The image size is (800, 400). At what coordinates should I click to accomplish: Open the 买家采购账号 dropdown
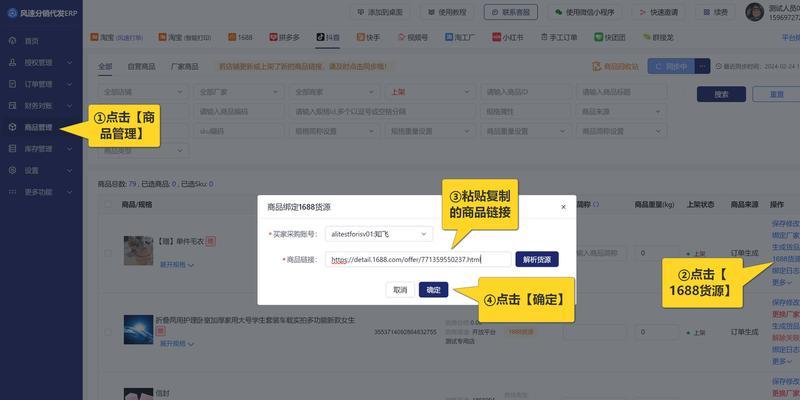[x=379, y=234]
